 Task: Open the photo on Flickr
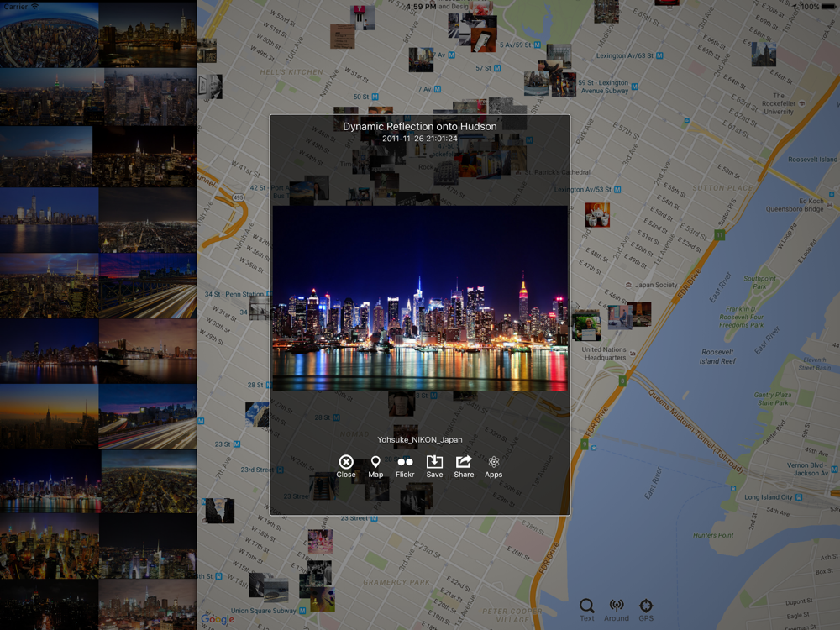click(405, 466)
